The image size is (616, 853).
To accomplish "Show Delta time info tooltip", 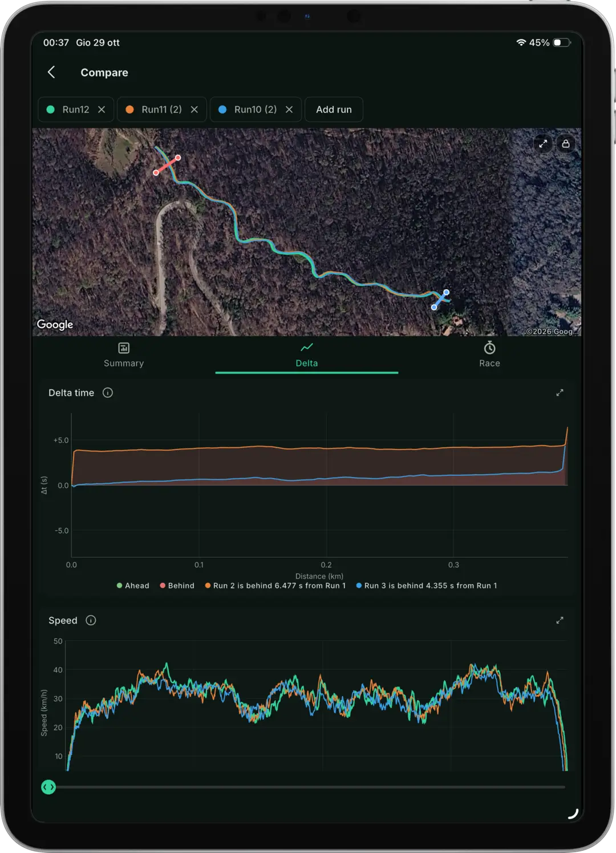I will [x=108, y=393].
